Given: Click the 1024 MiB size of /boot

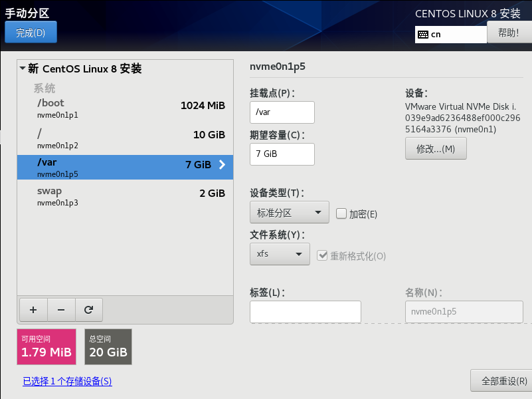Looking at the screenshot, I should [203, 106].
